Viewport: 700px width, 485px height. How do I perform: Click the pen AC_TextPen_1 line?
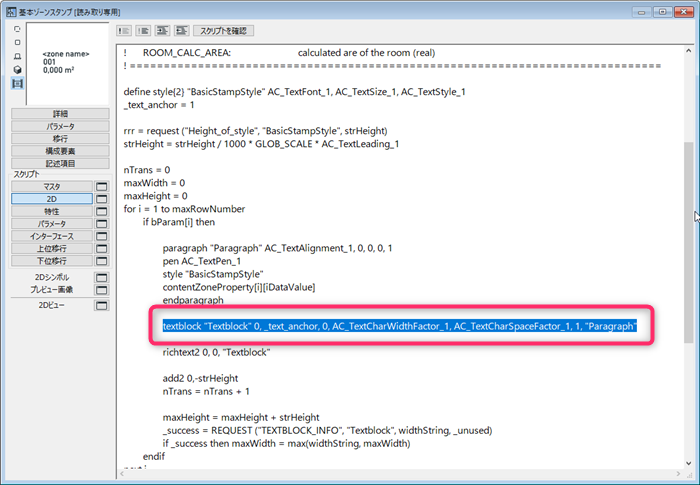click(202, 261)
